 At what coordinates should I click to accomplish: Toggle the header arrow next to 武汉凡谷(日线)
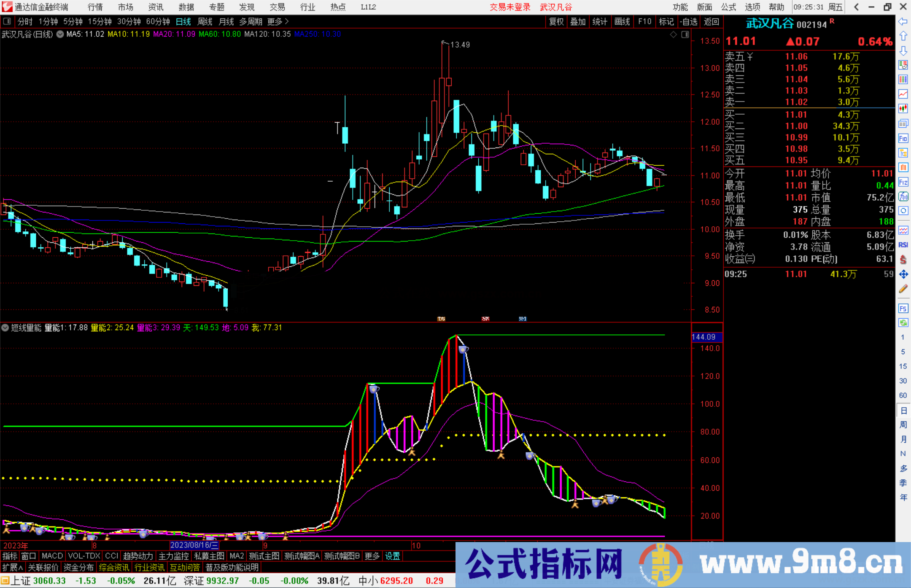coord(59,34)
